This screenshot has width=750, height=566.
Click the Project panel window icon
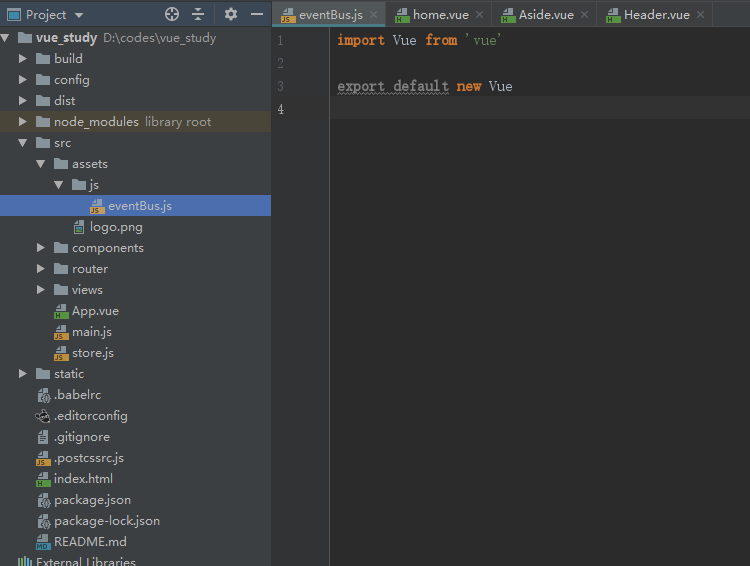tap(14, 15)
